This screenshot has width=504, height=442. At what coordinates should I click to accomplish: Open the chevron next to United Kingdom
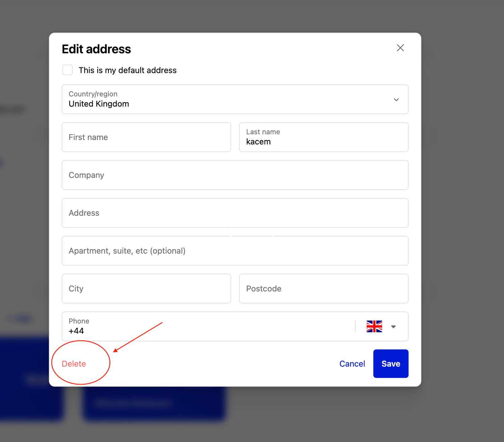[x=396, y=100]
